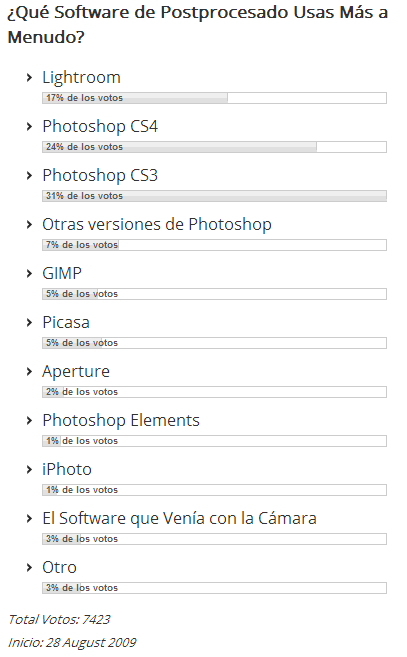This screenshot has height=657, width=407.
Task: Select the Lightroom poll option text
Action: coord(81,78)
